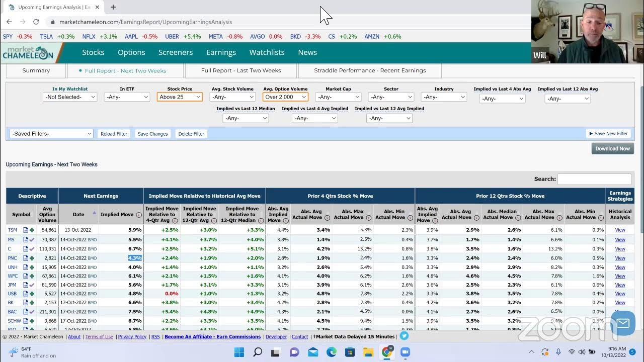
Task: Open the Earnings menu
Action: (x=221, y=52)
